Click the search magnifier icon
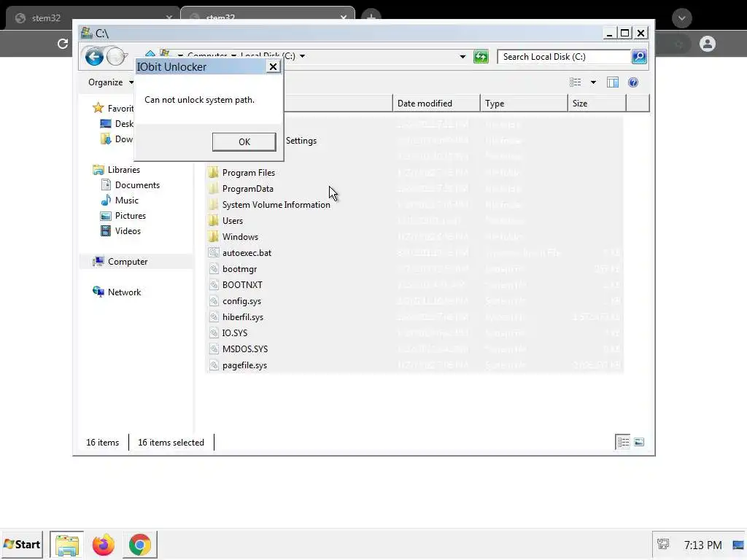 tap(639, 57)
